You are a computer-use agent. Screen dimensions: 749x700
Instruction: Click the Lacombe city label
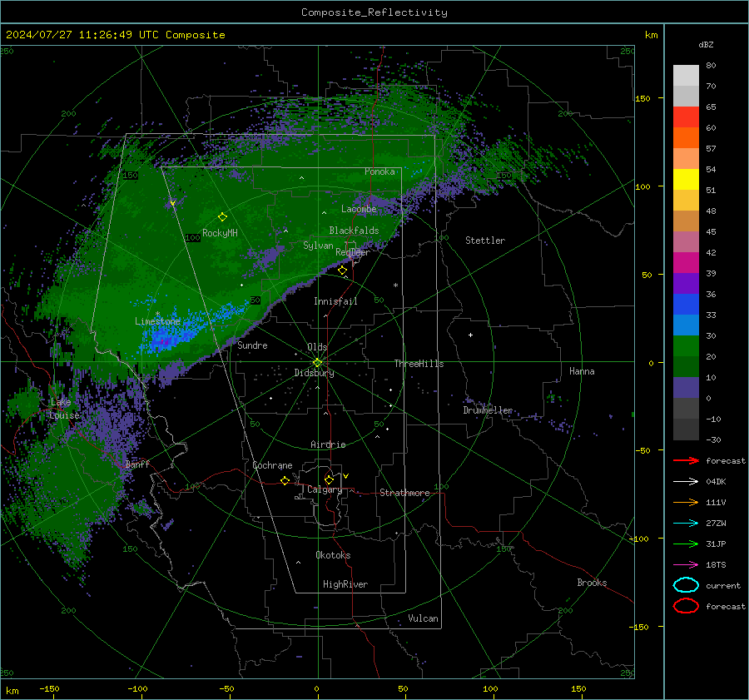359,209
